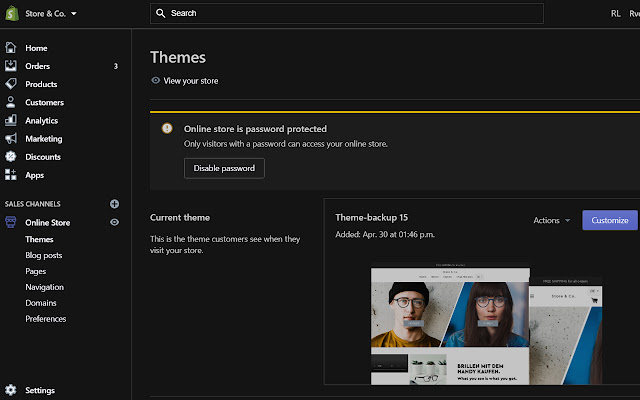Click the Actions dropdown arrow
Image resolution: width=640 pixels, height=400 pixels.
(567, 220)
